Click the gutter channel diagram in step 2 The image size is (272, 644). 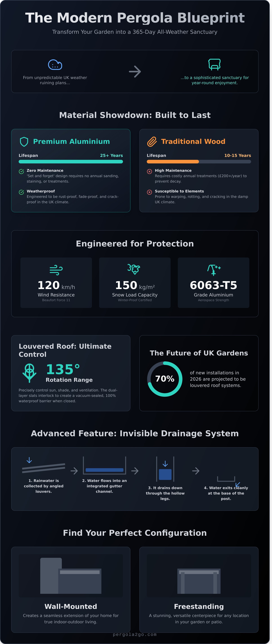coord(104,465)
